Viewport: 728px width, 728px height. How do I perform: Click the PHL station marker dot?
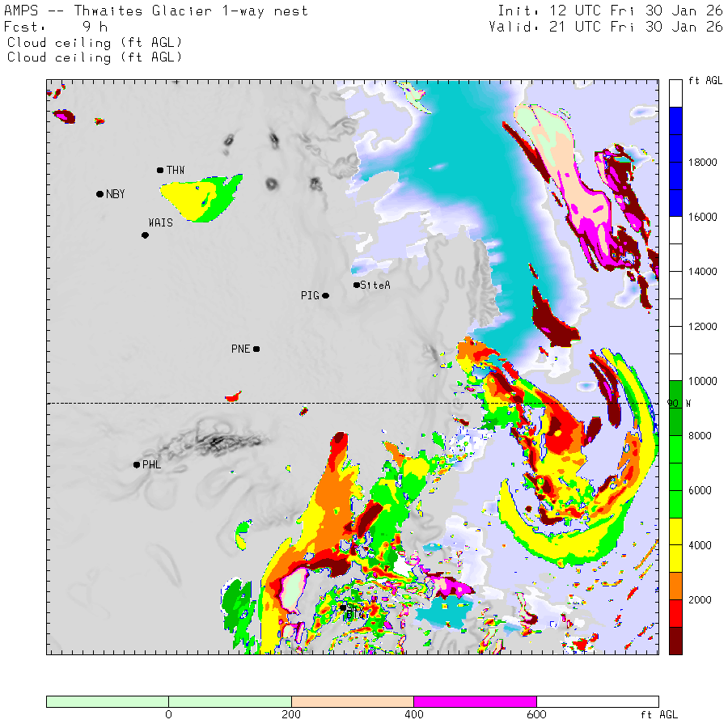click(x=137, y=465)
